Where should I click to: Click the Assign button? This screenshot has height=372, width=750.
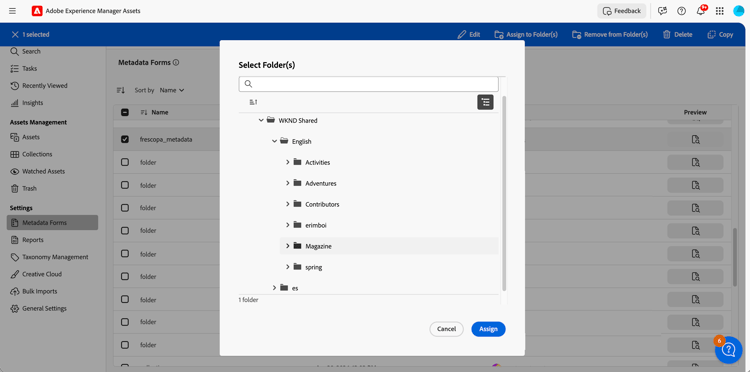(488, 329)
